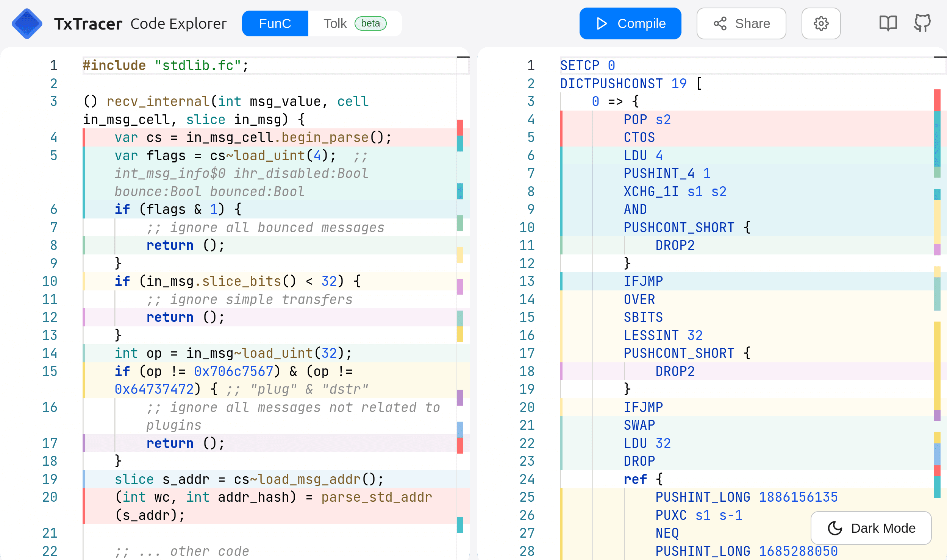Click comment 'ignore all bounced messages'

[x=265, y=228]
